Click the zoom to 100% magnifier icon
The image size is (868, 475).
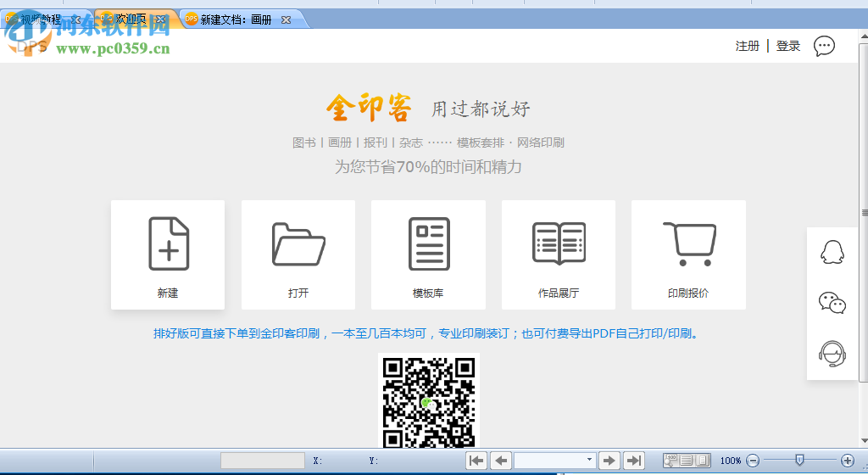click(x=671, y=460)
